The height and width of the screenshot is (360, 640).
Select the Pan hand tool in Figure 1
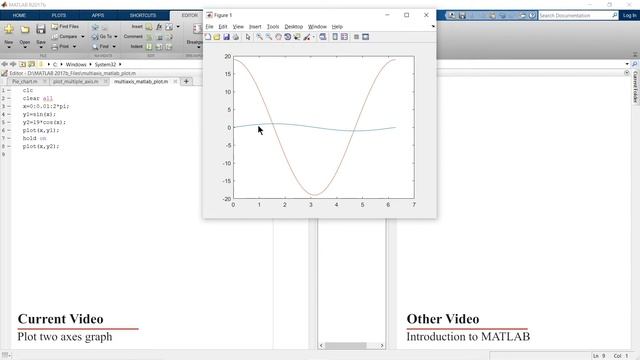click(x=278, y=37)
